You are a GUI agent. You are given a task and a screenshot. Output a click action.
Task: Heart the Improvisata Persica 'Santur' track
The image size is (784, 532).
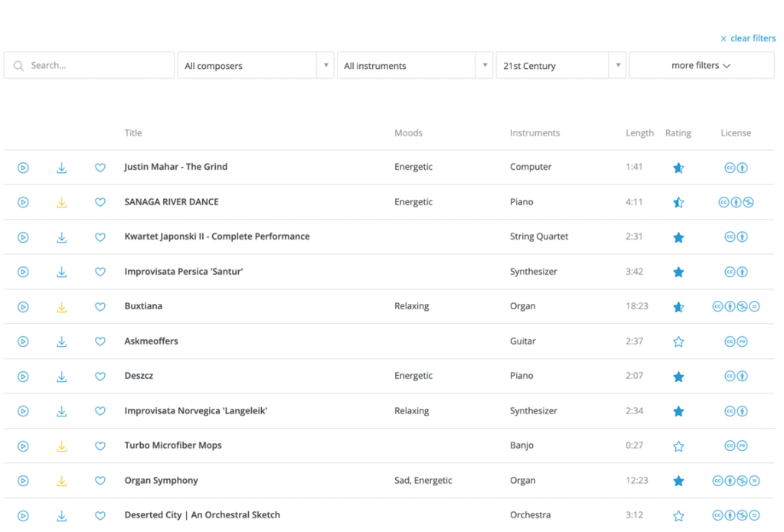pos(100,272)
